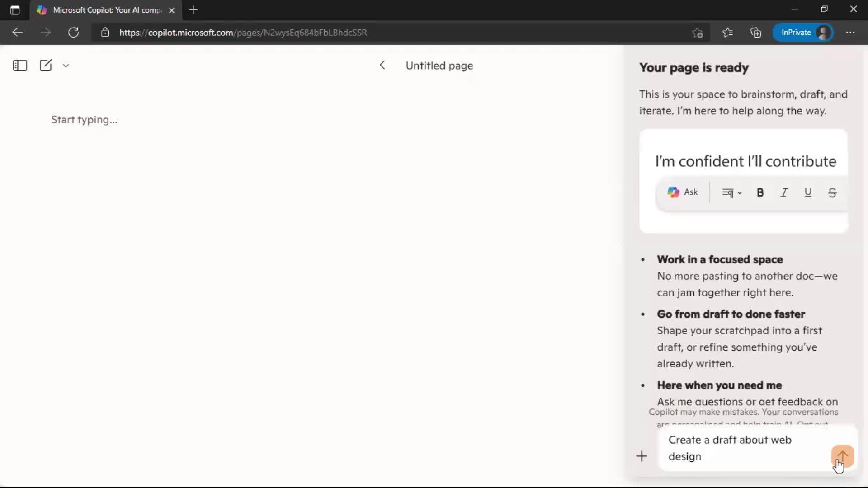
Task: Open the InPrivate profile button
Action: [x=803, y=33]
